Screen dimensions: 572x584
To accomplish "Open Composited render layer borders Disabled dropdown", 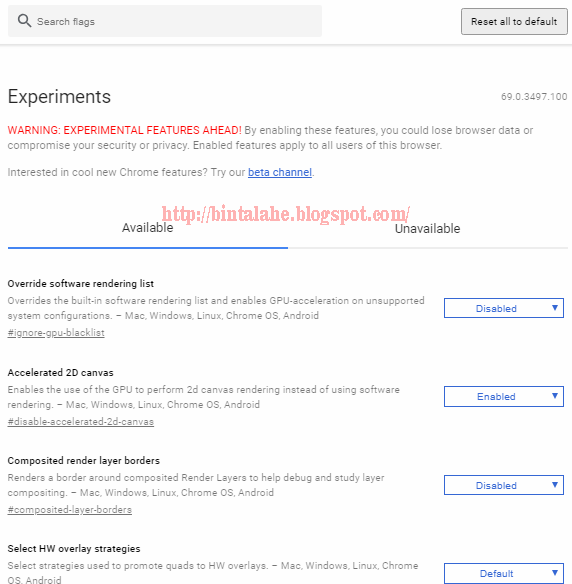I will [x=503, y=485].
